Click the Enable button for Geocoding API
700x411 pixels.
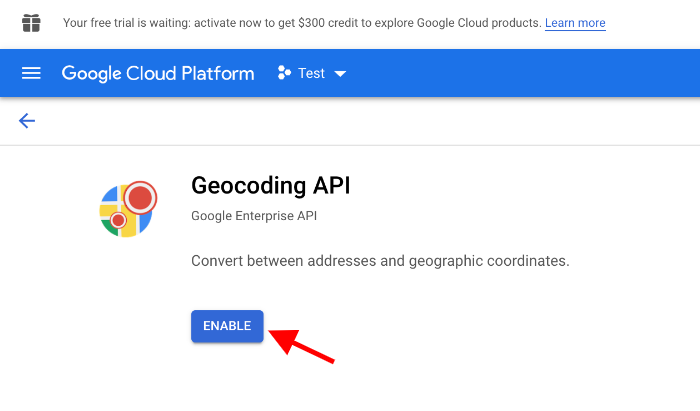pos(227,326)
